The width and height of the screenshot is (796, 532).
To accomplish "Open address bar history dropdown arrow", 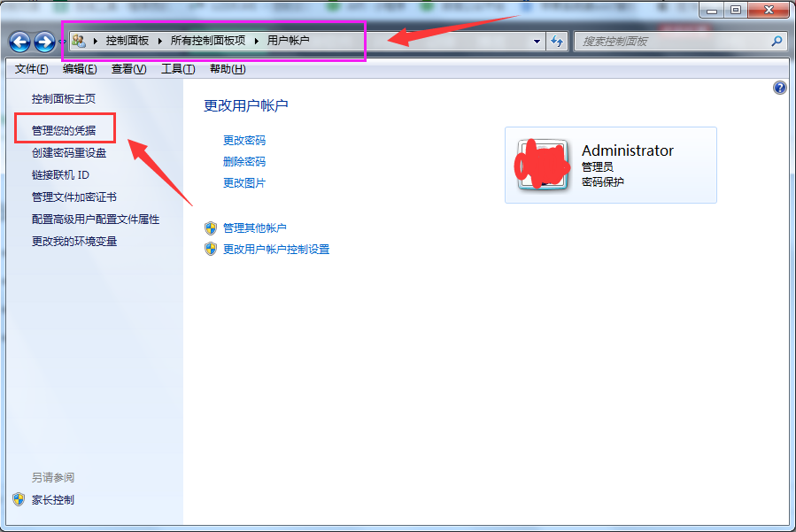I will [537, 42].
